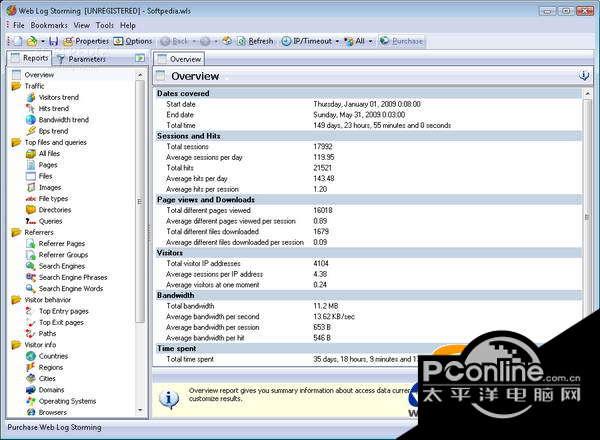Viewport: 600px width, 440px height.
Task: Click the IP/Timeout toolbar button
Action: point(307,41)
